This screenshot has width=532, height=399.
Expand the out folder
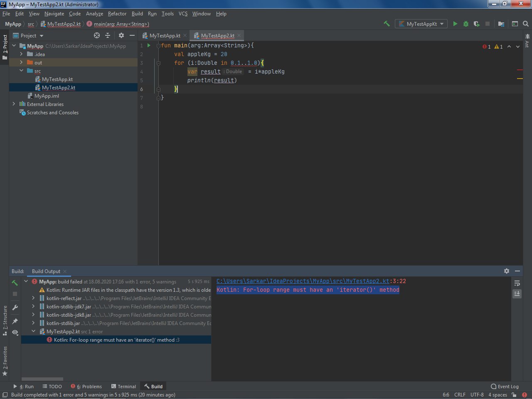(x=22, y=62)
